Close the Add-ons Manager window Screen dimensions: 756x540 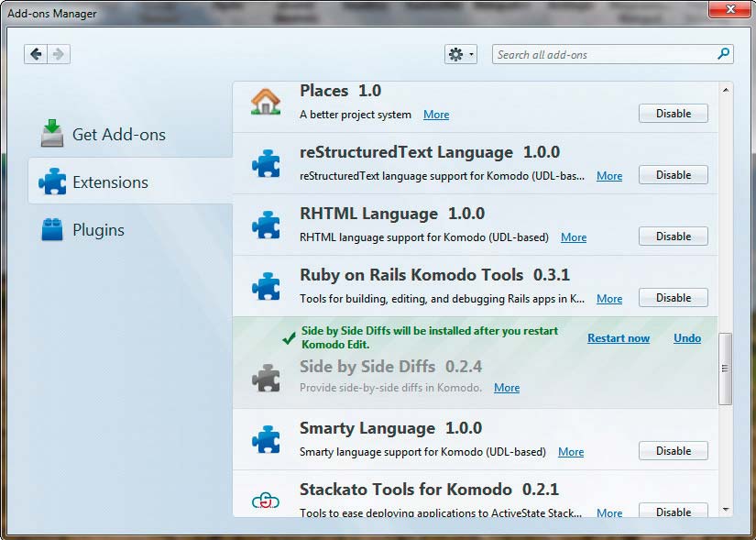point(730,8)
